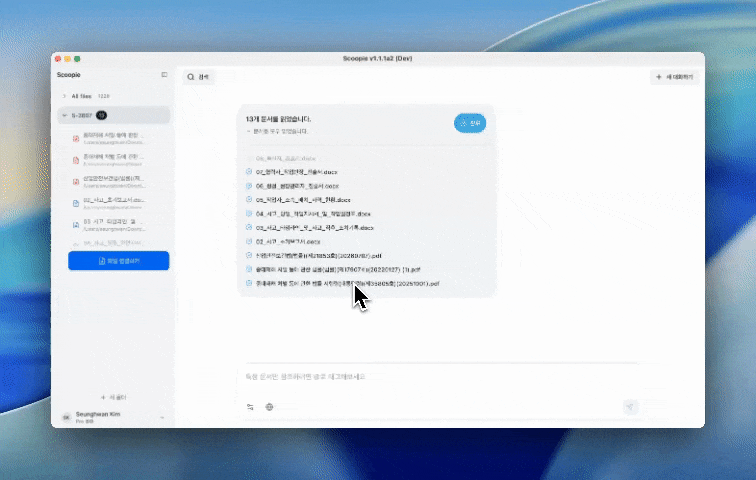Toggle the sidebar panel icon beside Scoopie

(164, 75)
